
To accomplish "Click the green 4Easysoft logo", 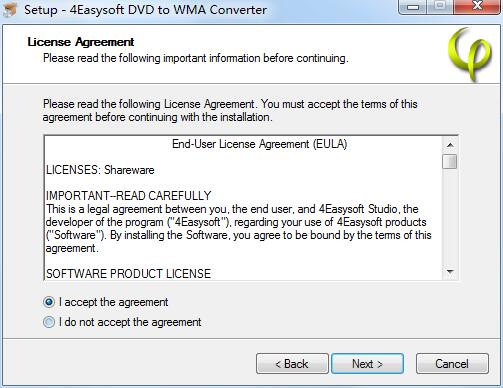I will coord(470,54).
